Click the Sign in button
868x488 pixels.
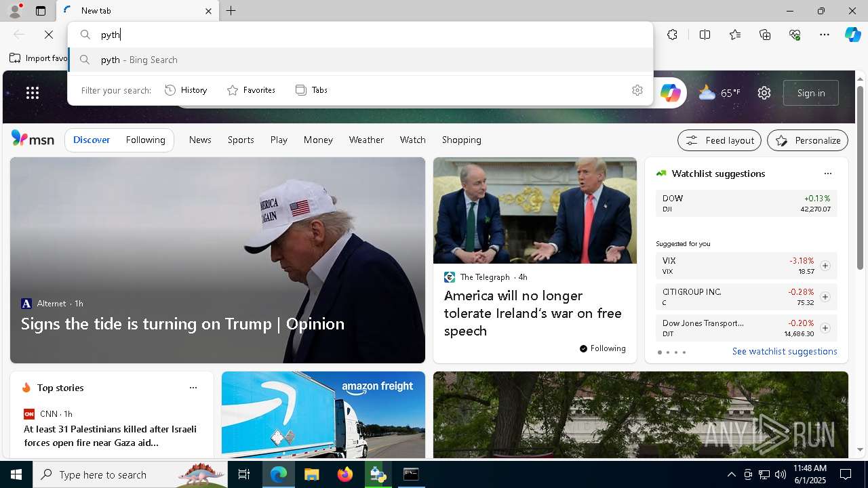(811, 93)
